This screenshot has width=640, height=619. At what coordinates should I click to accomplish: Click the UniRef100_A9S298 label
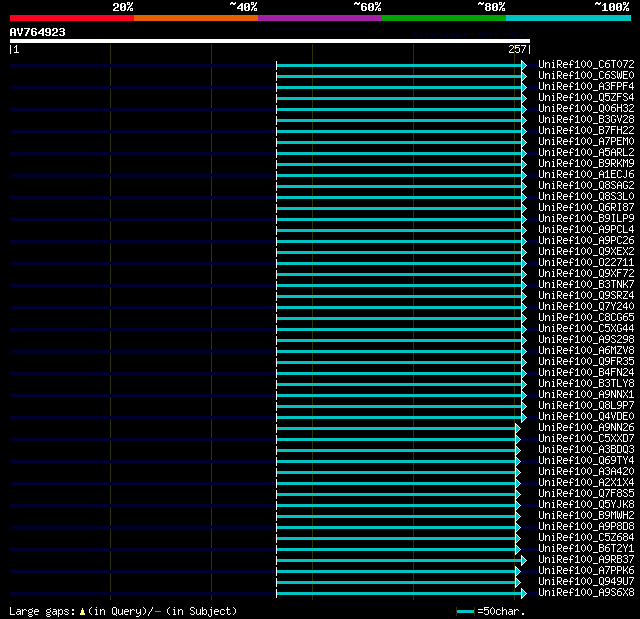click(586, 340)
